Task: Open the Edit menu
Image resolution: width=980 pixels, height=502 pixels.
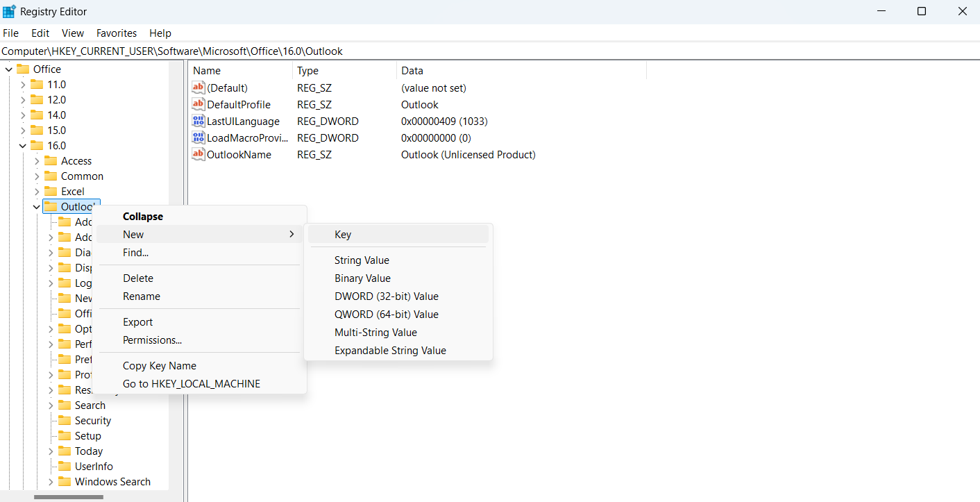Action: pos(40,33)
